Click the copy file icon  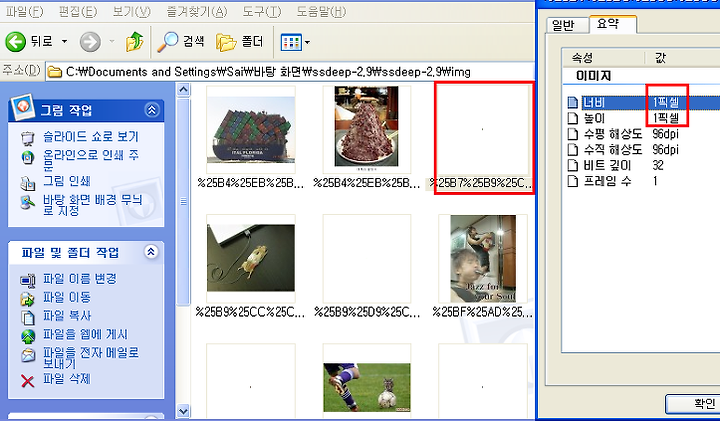(28, 317)
